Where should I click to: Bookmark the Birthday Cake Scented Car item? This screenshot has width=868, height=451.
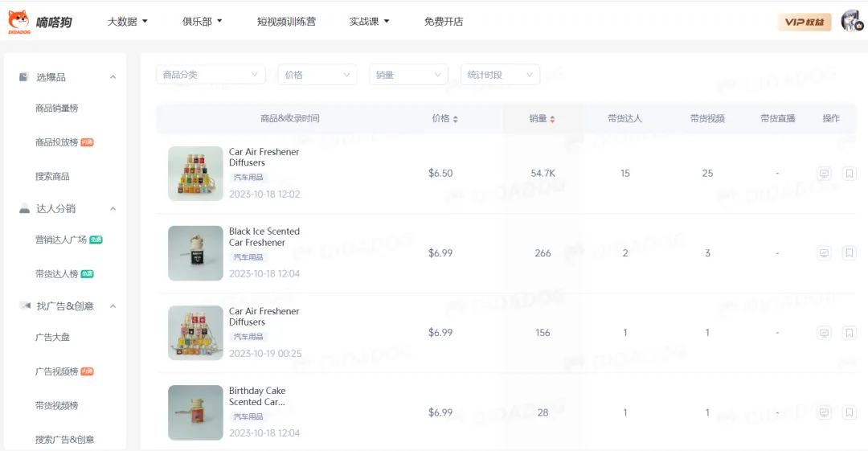(x=850, y=412)
